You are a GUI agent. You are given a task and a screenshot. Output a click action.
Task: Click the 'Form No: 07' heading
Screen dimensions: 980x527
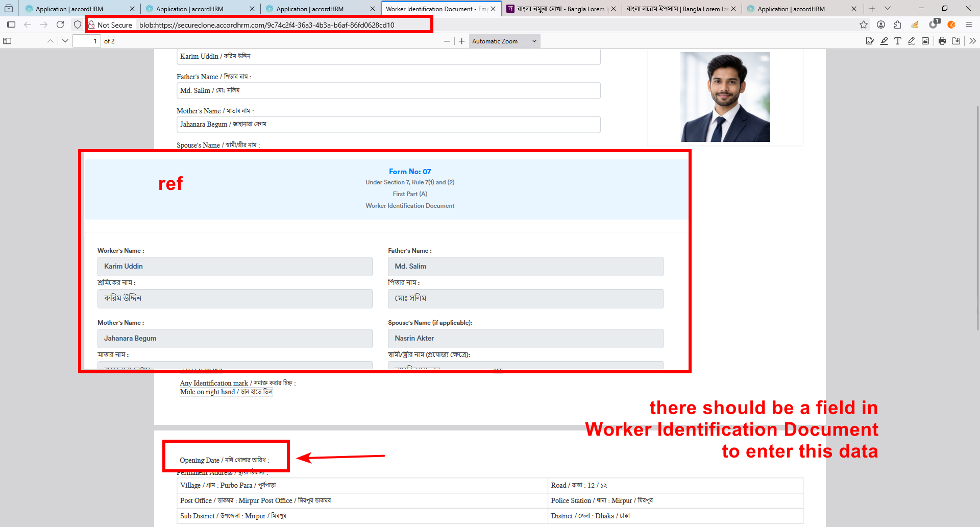click(410, 172)
